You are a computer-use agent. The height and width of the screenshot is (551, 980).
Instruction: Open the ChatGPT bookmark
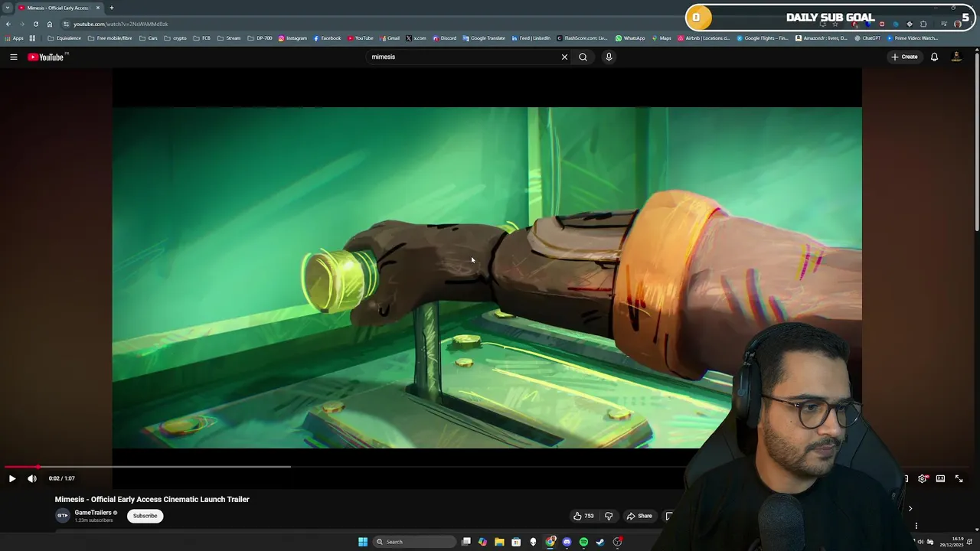867,38
